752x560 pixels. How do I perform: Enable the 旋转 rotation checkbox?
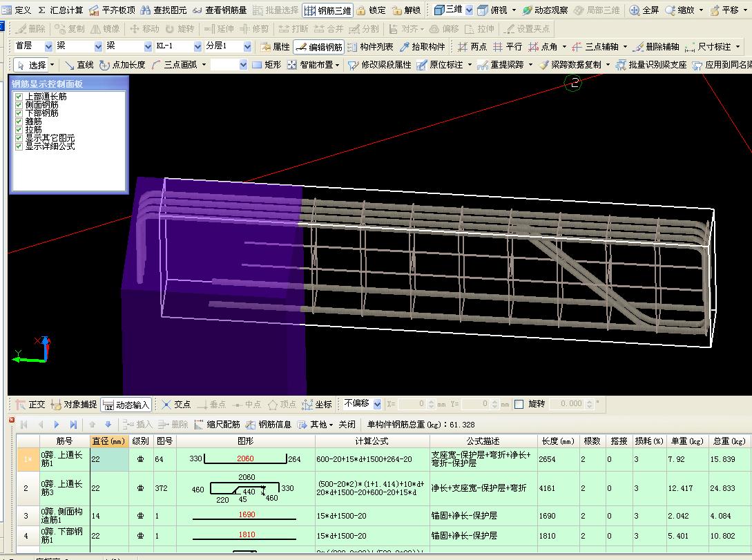click(519, 404)
